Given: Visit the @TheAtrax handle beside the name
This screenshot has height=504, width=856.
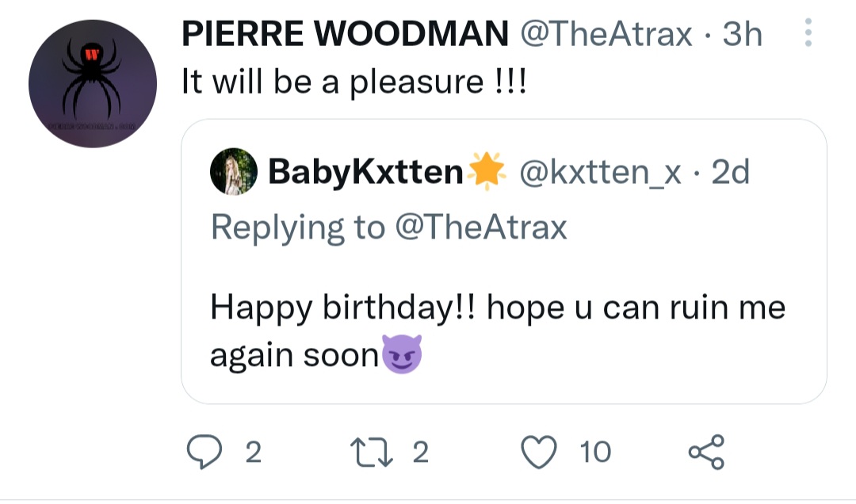Looking at the screenshot, I should (606, 34).
